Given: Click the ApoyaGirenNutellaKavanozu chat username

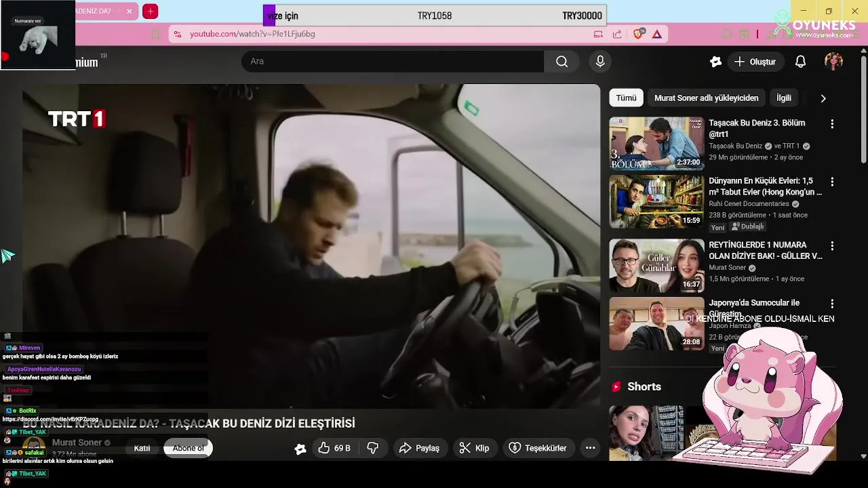Looking at the screenshot, I should click(44, 369).
